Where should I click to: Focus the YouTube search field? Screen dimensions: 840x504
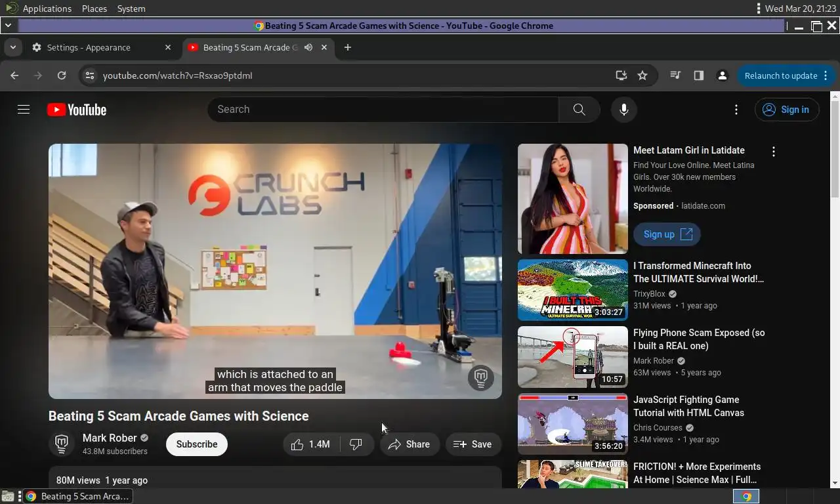[383, 110]
